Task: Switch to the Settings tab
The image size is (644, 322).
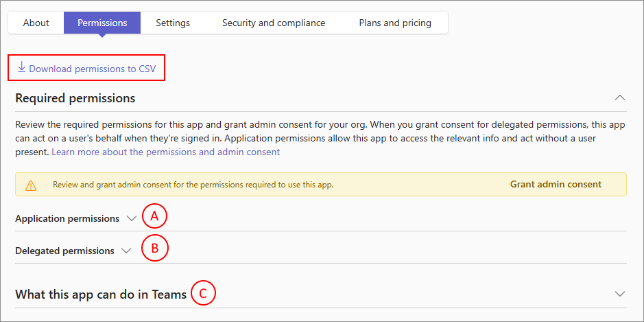Action: click(x=173, y=23)
